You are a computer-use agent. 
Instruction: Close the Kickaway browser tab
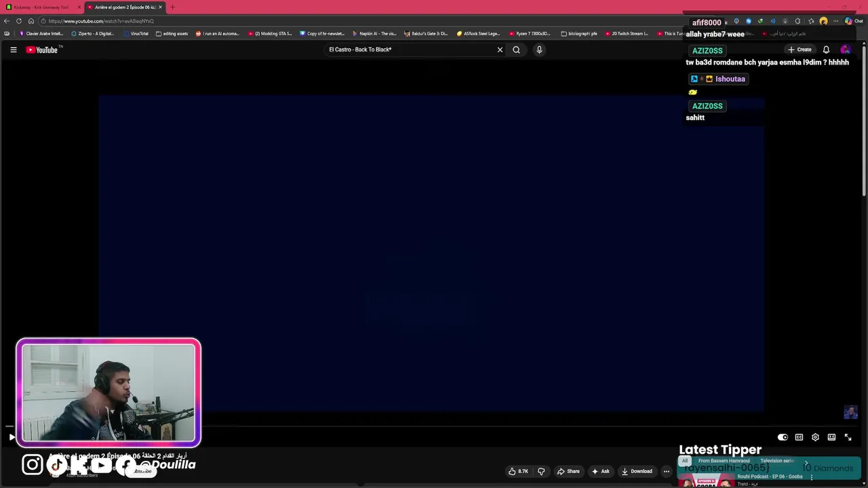tap(79, 7)
